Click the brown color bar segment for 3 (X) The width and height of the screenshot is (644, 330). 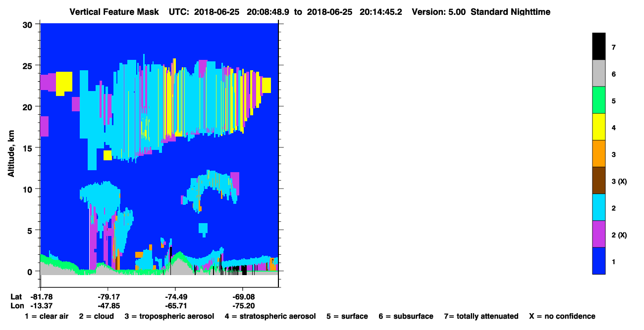click(x=598, y=180)
